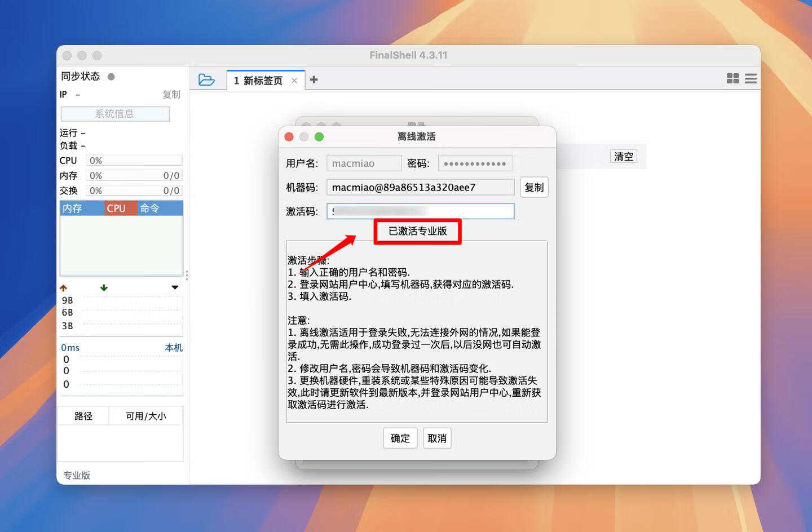The height and width of the screenshot is (532, 812).
Task: Switch to grid layout view icon
Action: [x=732, y=79]
